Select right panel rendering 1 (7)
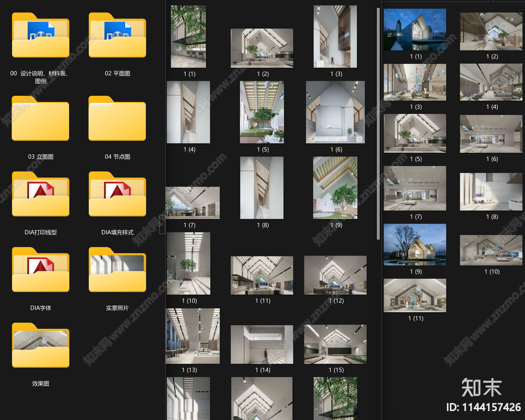This screenshot has height=420, width=525. click(415, 188)
